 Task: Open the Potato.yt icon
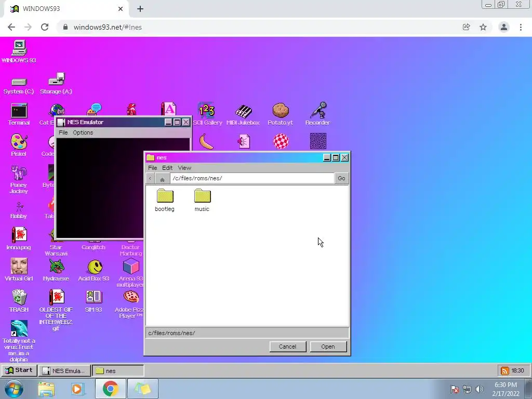pos(281,114)
